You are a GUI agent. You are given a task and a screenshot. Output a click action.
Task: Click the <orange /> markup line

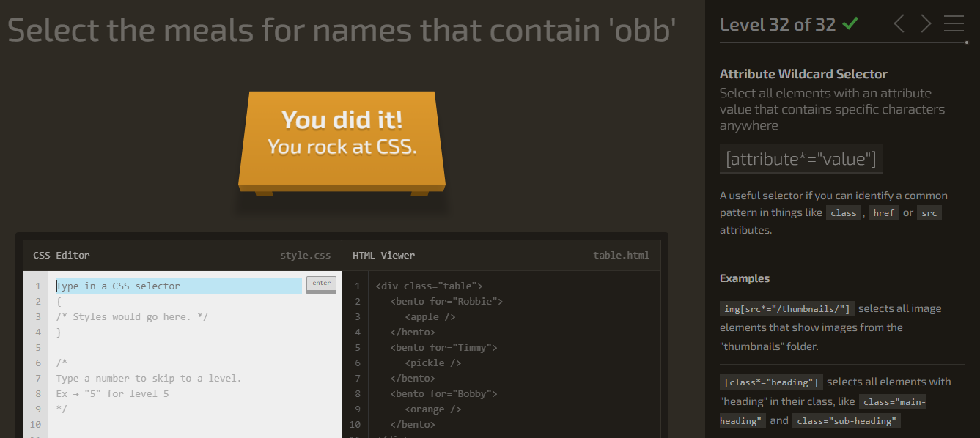(433, 409)
